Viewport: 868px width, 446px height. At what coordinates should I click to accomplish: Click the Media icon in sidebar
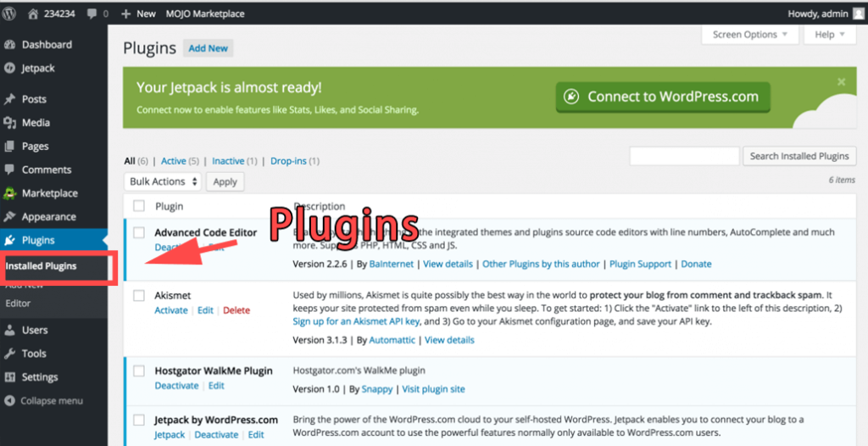tap(9, 123)
